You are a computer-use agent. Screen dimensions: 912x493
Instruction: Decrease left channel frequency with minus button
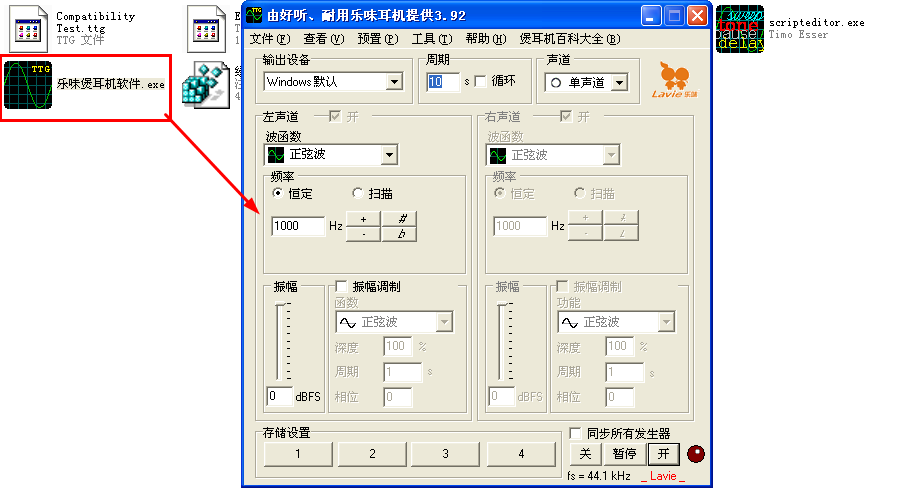click(364, 234)
